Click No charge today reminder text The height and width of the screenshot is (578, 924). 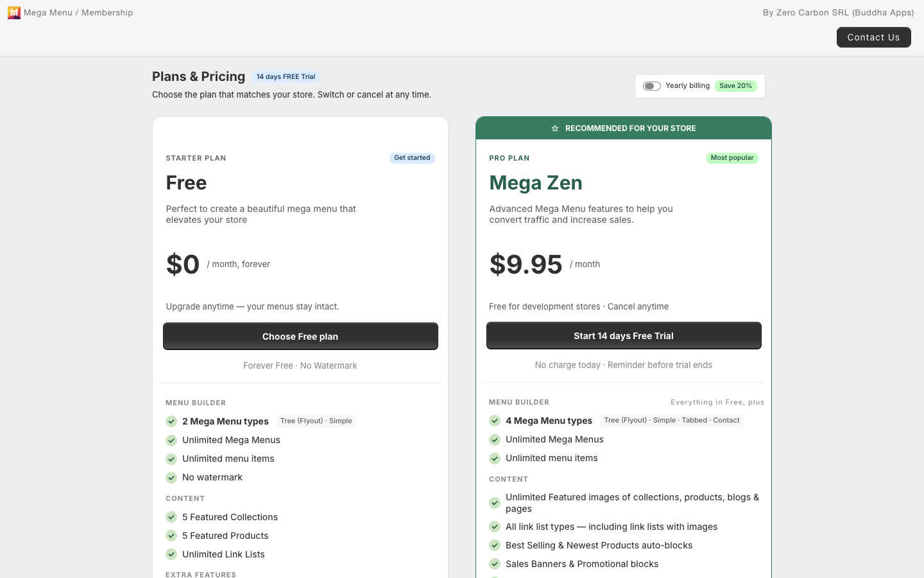click(x=624, y=365)
